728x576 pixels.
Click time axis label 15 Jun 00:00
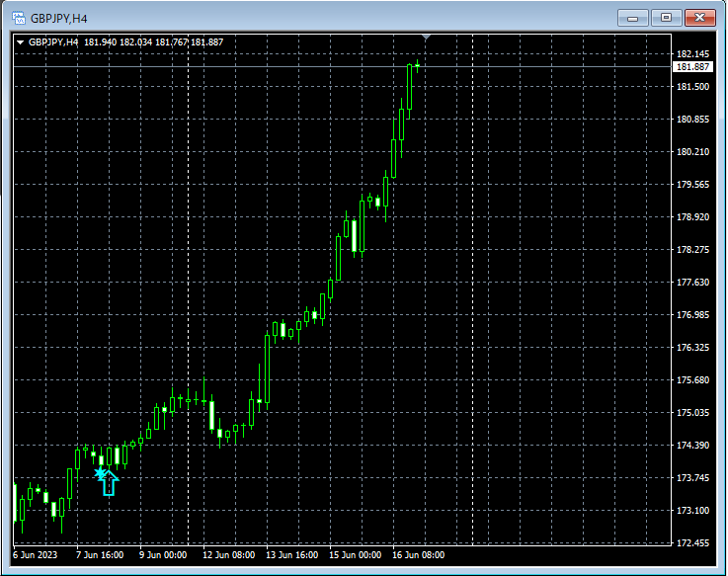click(356, 555)
